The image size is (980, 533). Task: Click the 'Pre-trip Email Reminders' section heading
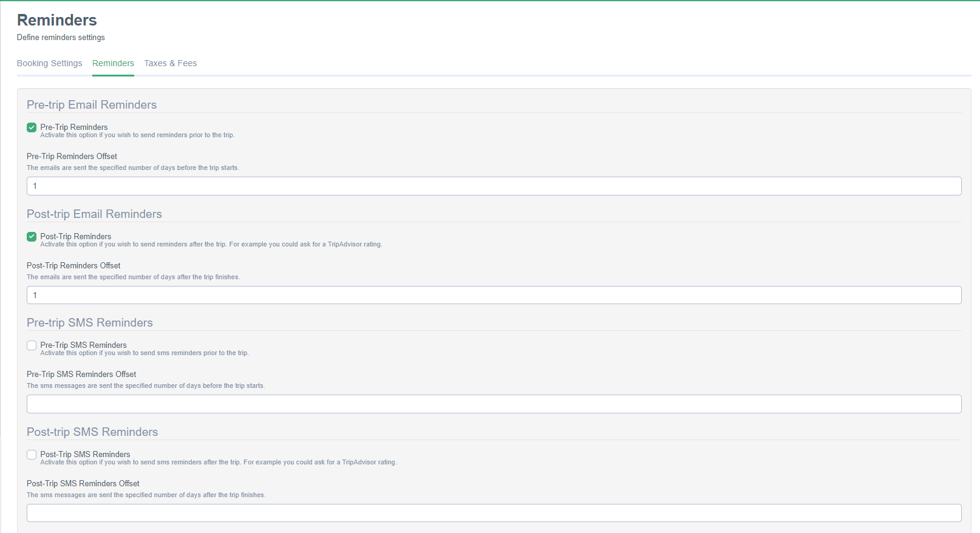(x=92, y=104)
